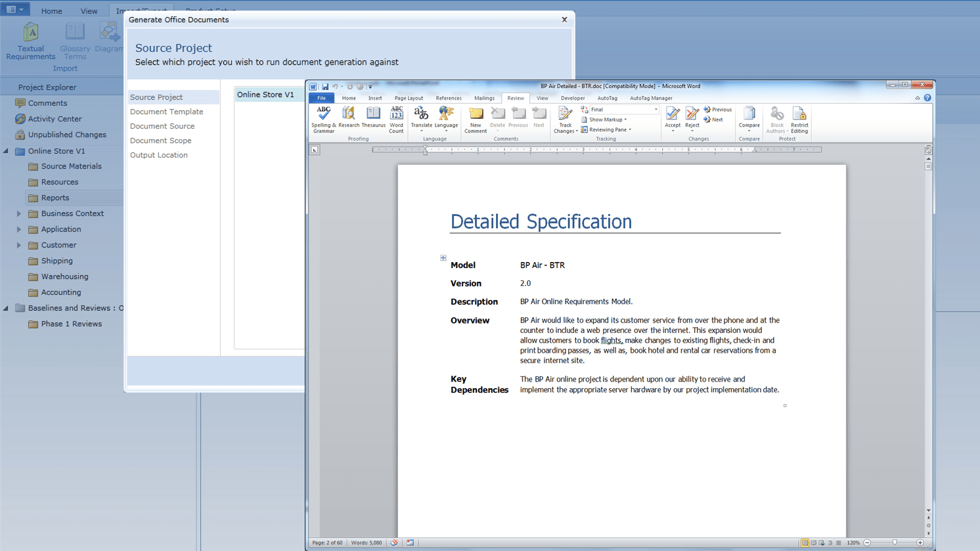Expand the Business Context folder
The width and height of the screenshot is (980, 551).
coord(18,213)
